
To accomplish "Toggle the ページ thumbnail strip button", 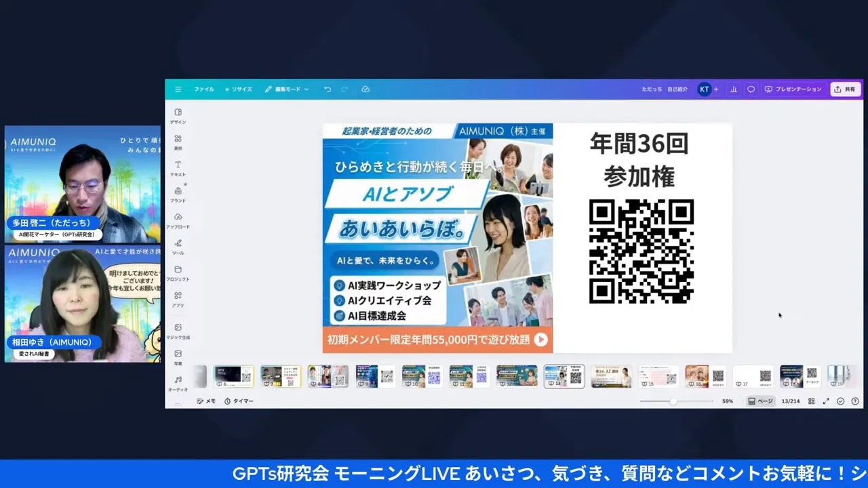I will pos(760,401).
